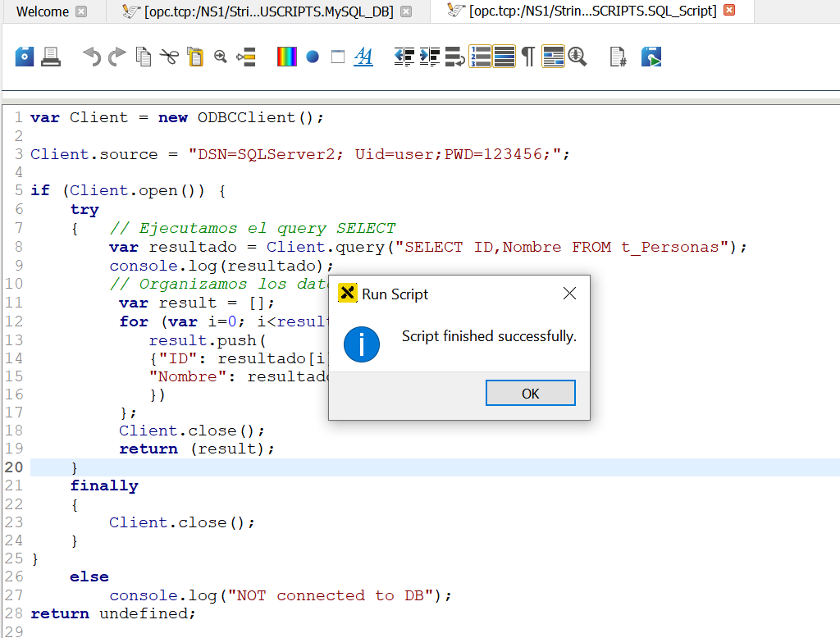This screenshot has width=840, height=638.
Task: Open font settings with the AA icon
Action: point(363,57)
